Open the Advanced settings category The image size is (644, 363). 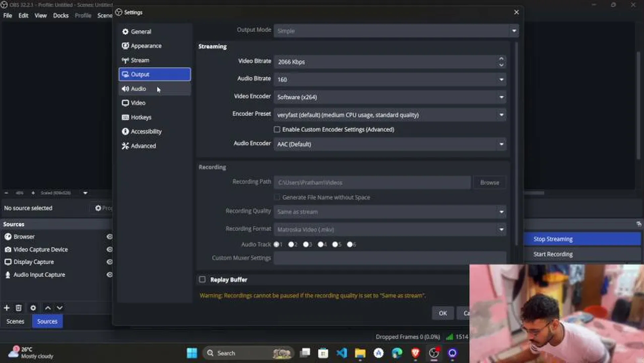[x=154, y=146]
